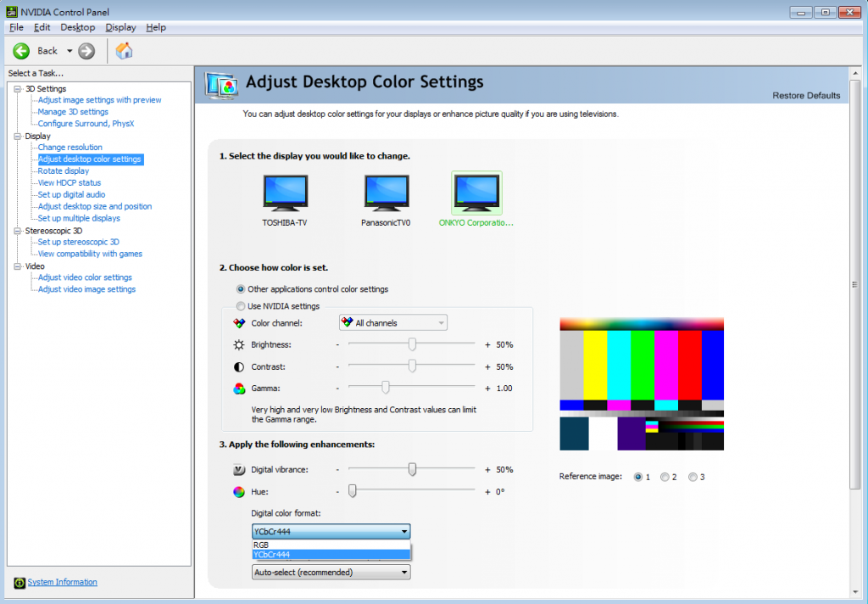Open Adjust desktop size and position
Viewport: 868px width, 604px height.
[95, 206]
